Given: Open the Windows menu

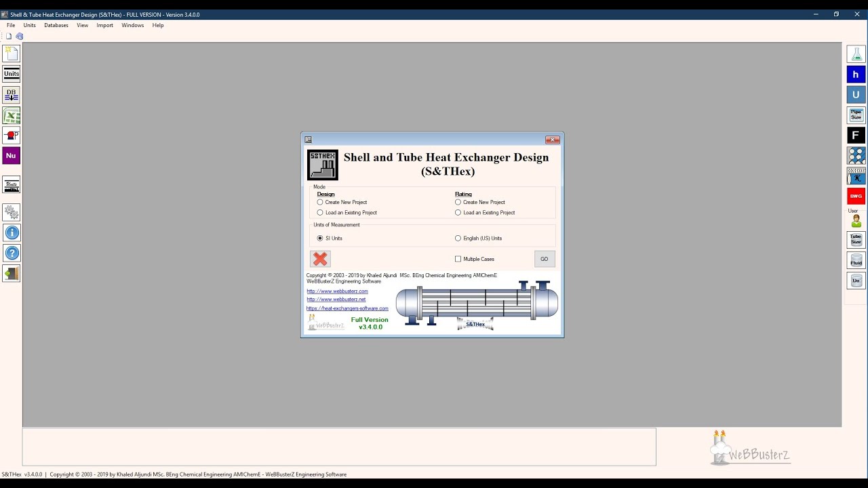Looking at the screenshot, I should click(x=133, y=25).
